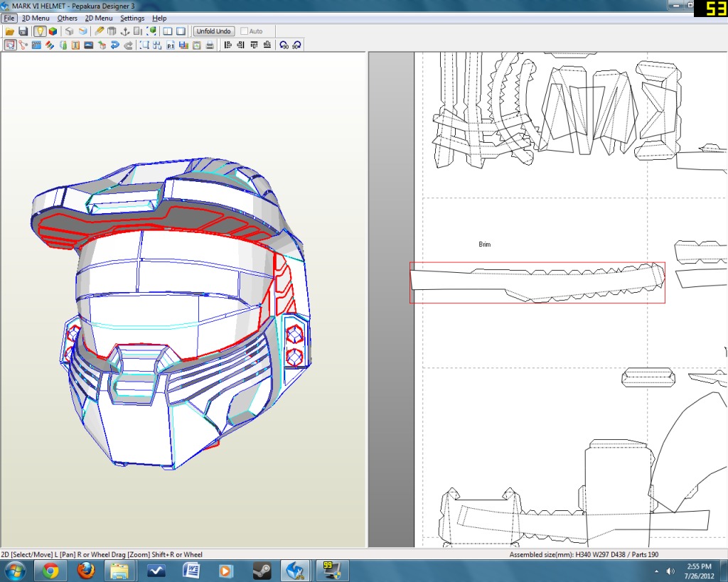The image size is (728, 582).
Task: Click the green cube with blue corners icon
Action: (151, 31)
